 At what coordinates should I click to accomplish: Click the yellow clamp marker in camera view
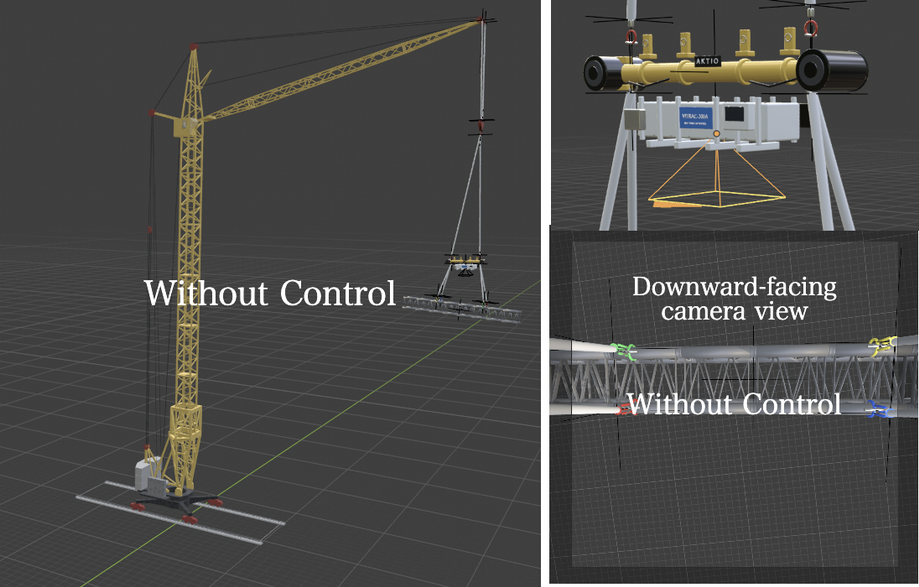(x=884, y=346)
